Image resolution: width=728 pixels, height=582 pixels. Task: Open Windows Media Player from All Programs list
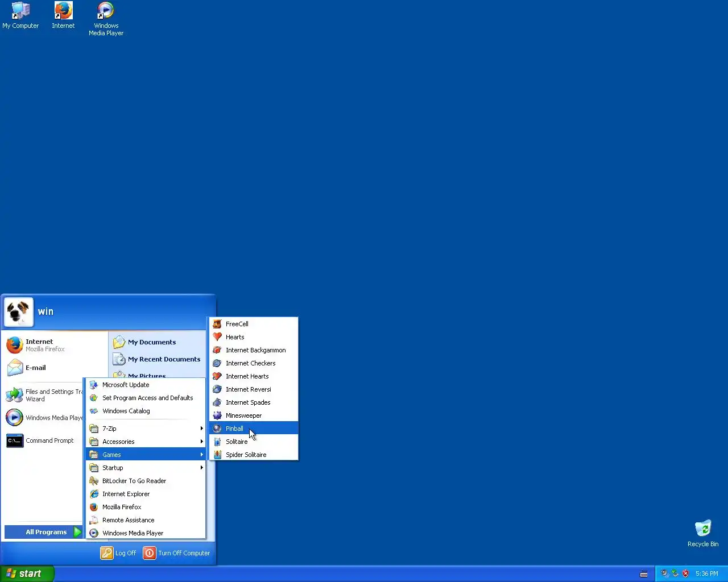click(146, 533)
